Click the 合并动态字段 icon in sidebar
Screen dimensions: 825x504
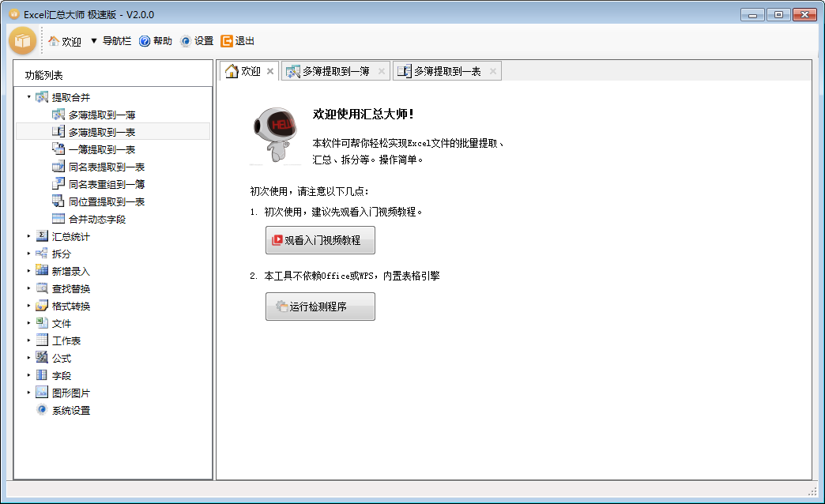coord(59,219)
